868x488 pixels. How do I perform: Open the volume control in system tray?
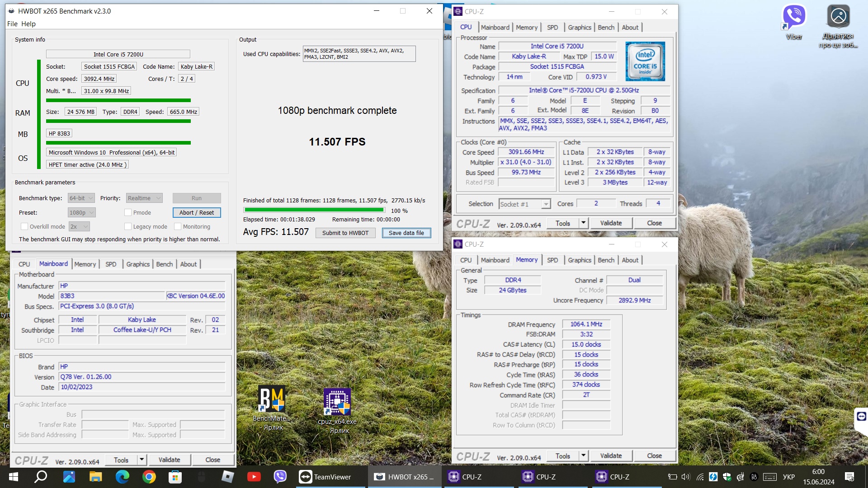point(686,477)
